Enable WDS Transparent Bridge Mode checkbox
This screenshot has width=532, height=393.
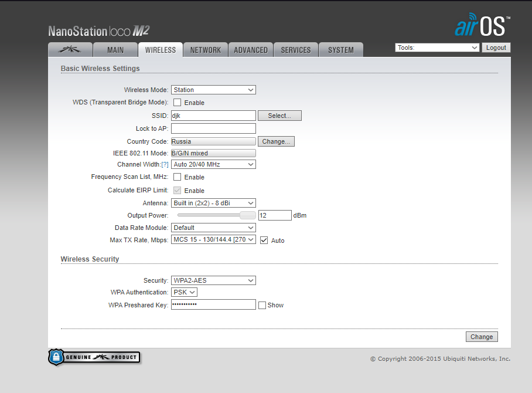coord(177,102)
